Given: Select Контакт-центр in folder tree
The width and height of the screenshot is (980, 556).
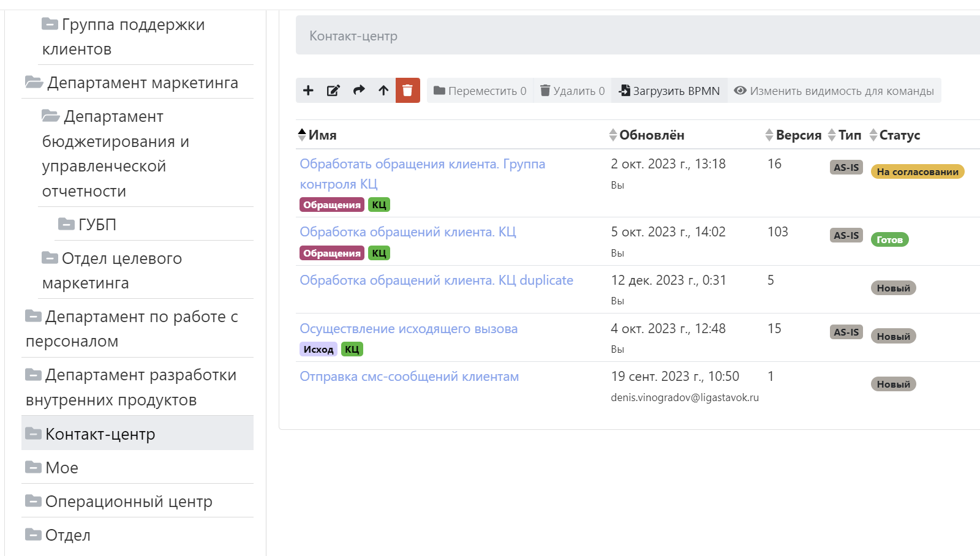Looking at the screenshot, I should coord(138,434).
